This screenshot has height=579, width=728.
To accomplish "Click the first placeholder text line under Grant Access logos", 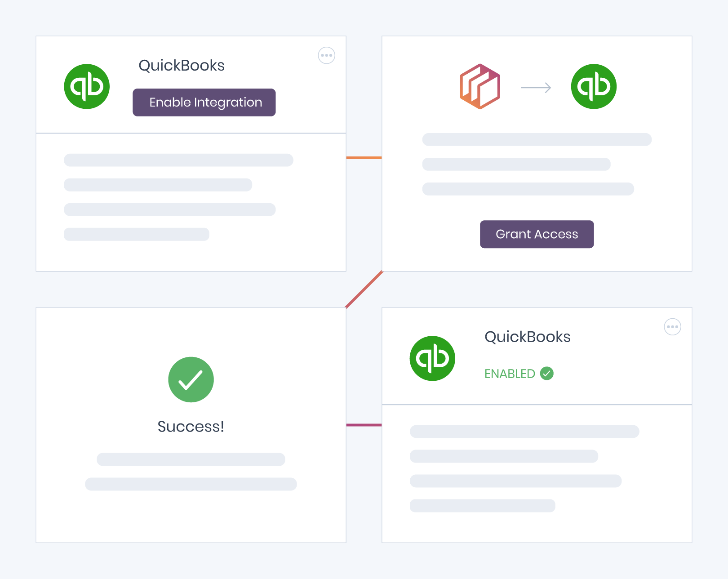I will tap(537, 139).
